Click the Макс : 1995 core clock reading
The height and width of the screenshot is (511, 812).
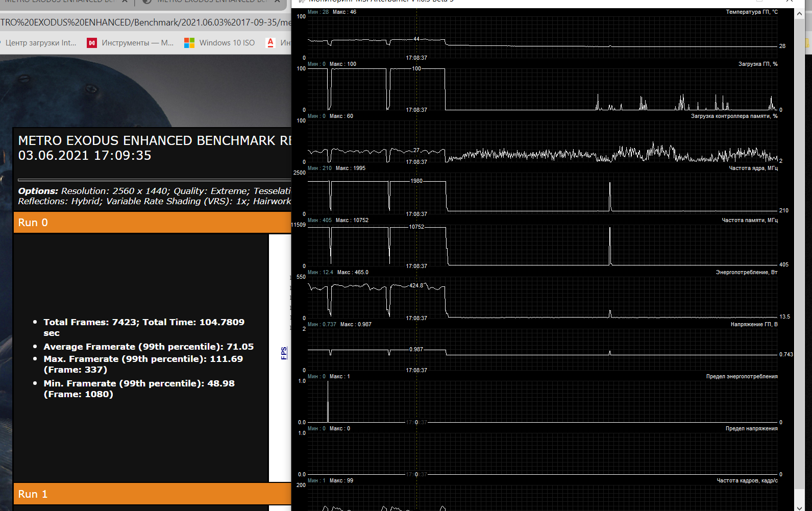[x=351, y=168]
